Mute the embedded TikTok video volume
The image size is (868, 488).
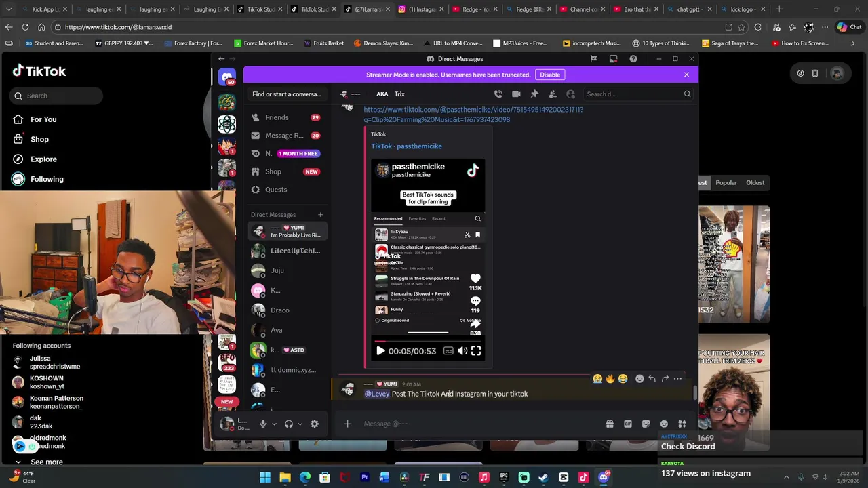coord(462,351)
